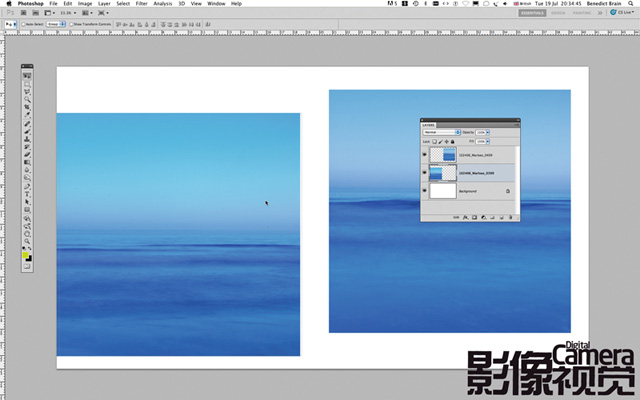Switch to the Layers tab

point(429,125)
